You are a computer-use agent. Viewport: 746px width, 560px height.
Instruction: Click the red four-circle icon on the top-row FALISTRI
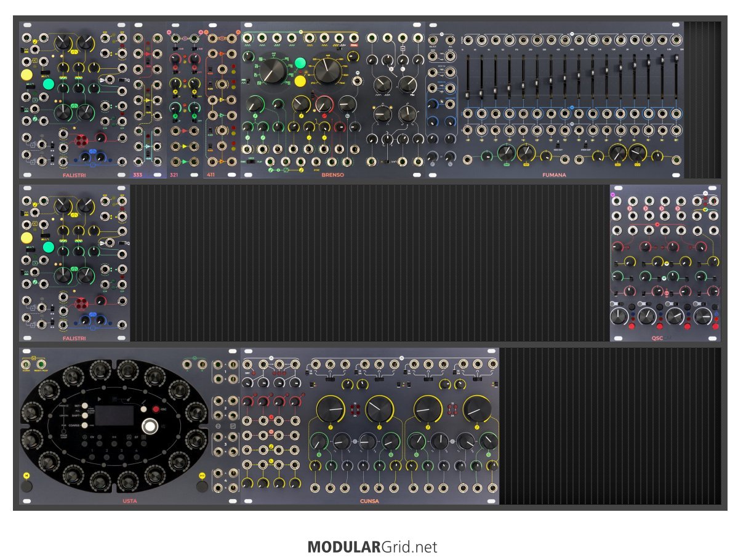pos(81,140)
